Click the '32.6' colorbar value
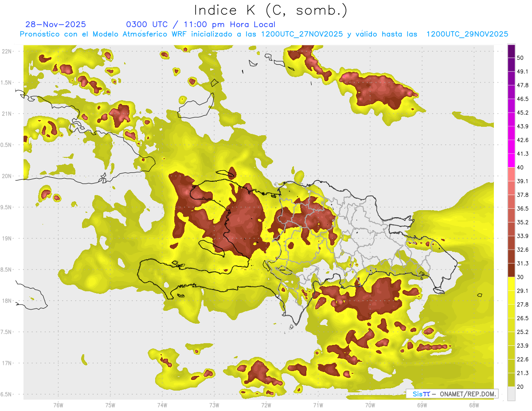 coord(523,250)
